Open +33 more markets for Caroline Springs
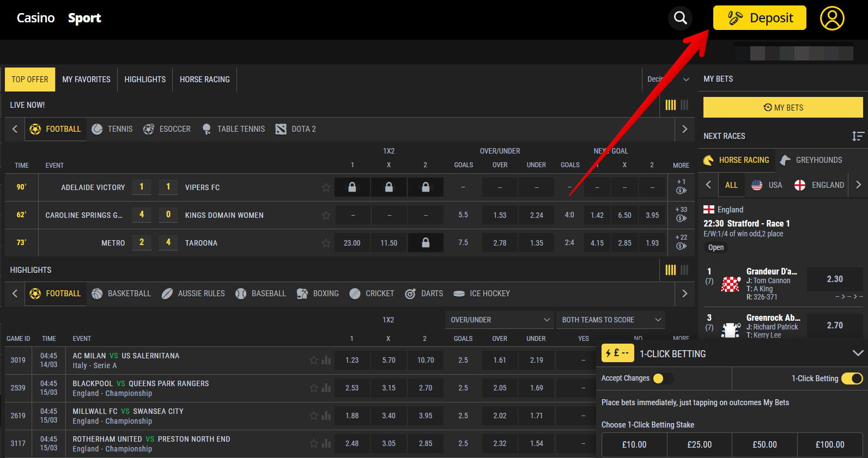 pyautogui.click(x=681, y=214)
